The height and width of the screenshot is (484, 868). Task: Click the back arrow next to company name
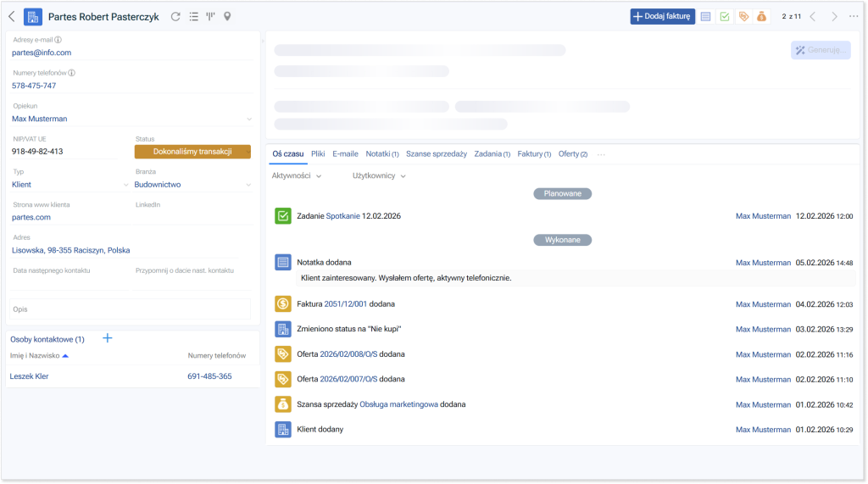[12, 16]
